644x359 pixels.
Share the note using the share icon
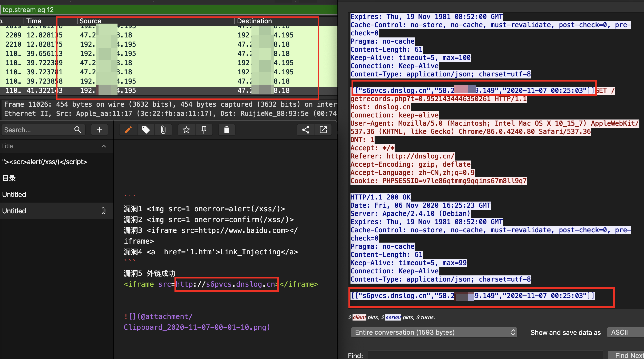tap(305, 130)
